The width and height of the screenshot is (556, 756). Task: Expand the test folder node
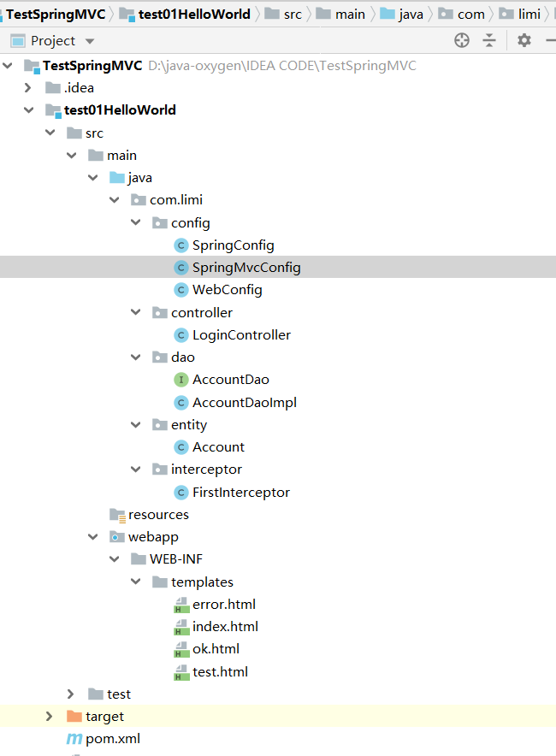point(71,694)
